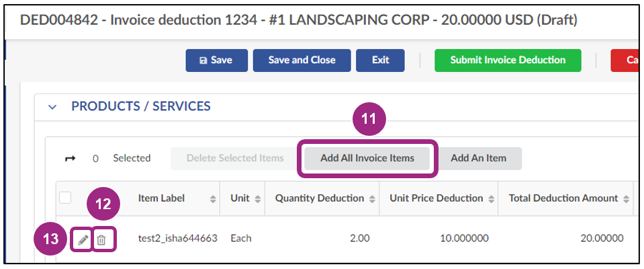Click Delete Selected Items
Screen dimensions: 644x269
234,159
